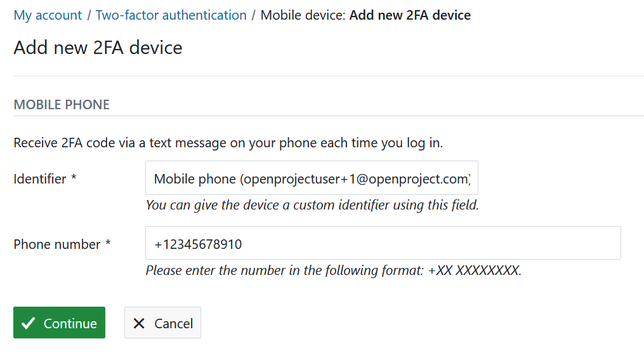This screenshot has width=644, height=360.
Task: Go to Two-factor authentication breadcrumb link
Action: [171, 15]
